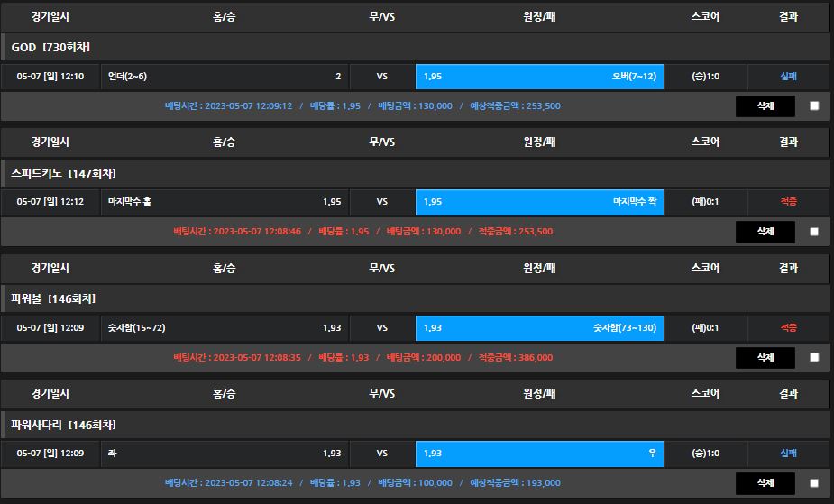Delete the 스피드키노 147회차 bet record
This screenshot has width=834, height=504.
(765, 231)
